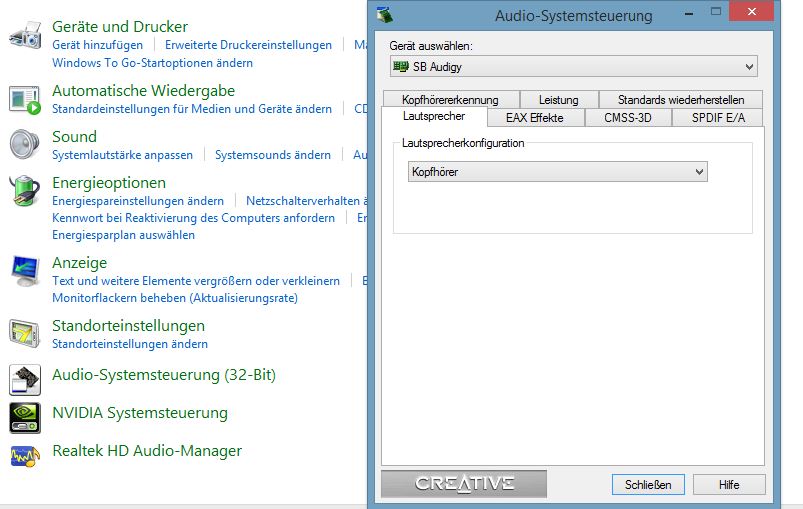Viewport: 803px width, 509px height.
Task: Click the Creative logo button
Action: point(464,484)
